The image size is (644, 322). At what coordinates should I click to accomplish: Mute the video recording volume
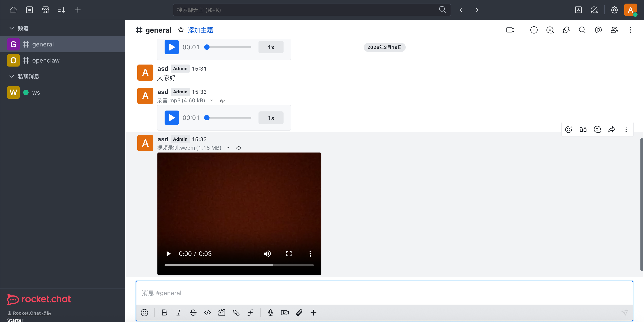[x=267, y=254]
